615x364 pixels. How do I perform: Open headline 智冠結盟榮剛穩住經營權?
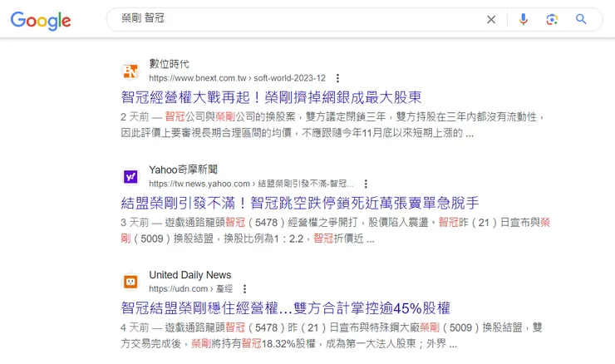[x=286, y=308]
